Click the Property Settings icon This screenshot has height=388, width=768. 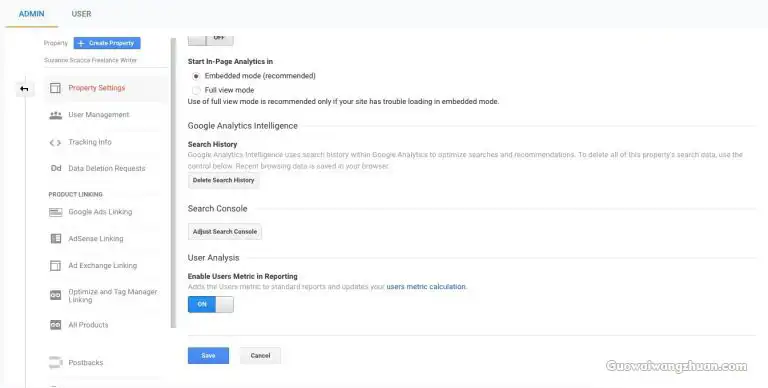click(x=55, y=88)
